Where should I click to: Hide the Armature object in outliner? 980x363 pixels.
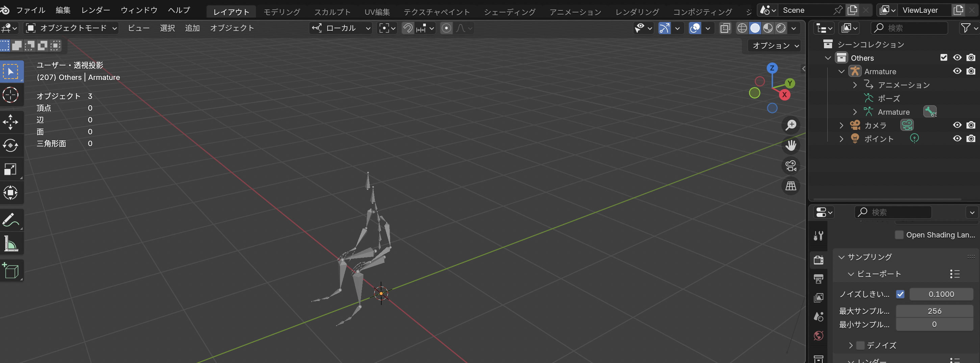pyautogui.click(x=957, y=72)
